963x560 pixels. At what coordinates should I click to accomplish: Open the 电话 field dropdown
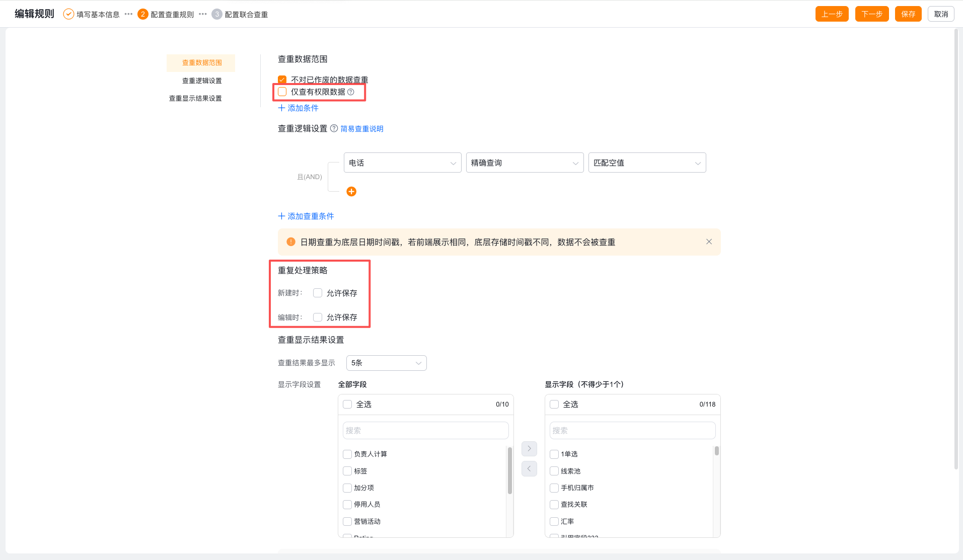[403, 163]
